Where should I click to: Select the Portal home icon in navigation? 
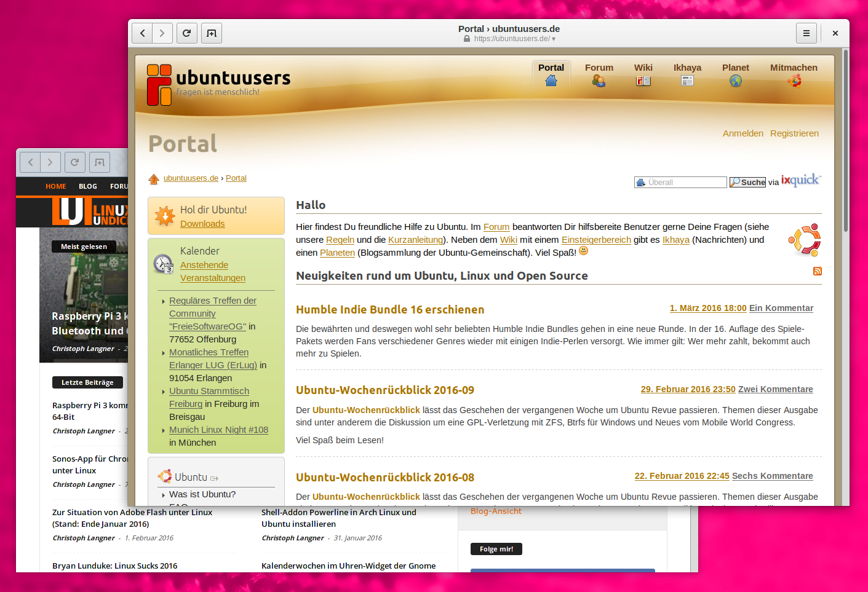551,81
